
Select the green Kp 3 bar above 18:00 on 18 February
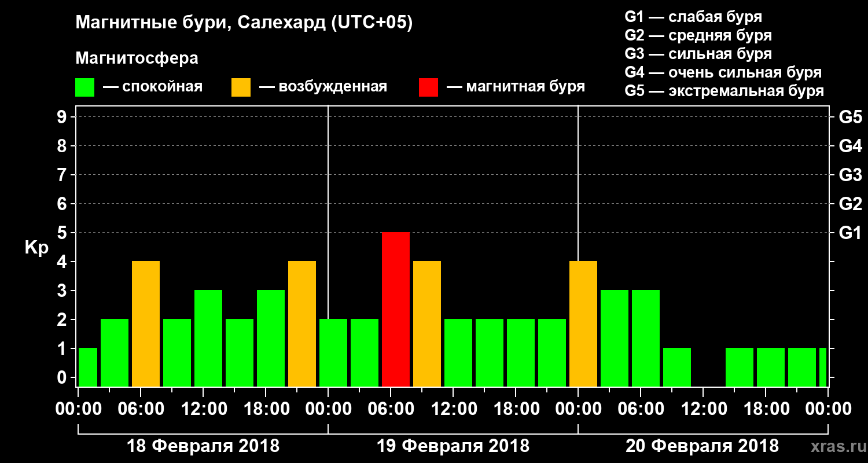(271, 339)
